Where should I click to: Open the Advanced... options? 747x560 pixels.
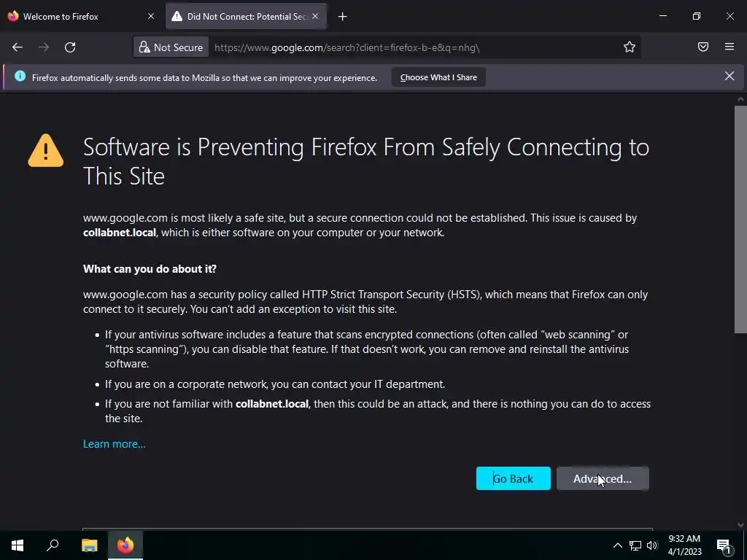603,478
